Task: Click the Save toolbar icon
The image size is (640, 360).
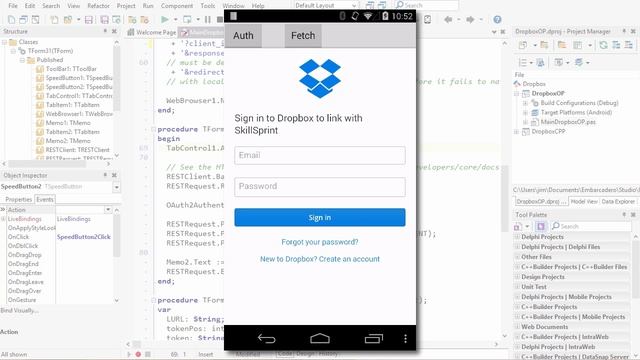Action: [89, 20]
